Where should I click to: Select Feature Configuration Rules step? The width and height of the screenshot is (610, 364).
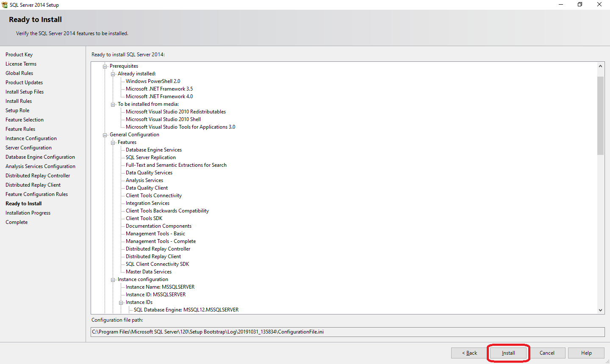click(x=36, y=194)
